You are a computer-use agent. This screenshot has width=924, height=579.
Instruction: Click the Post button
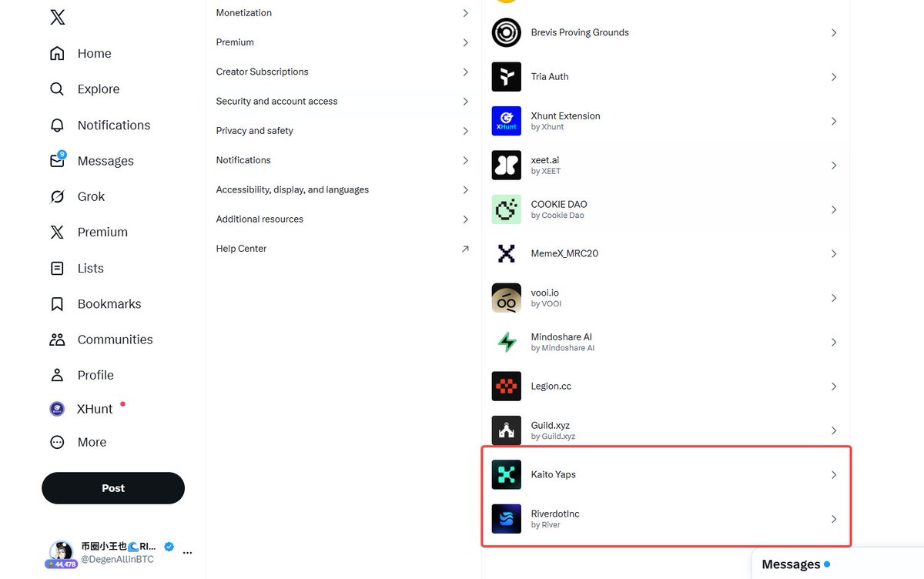113,488
